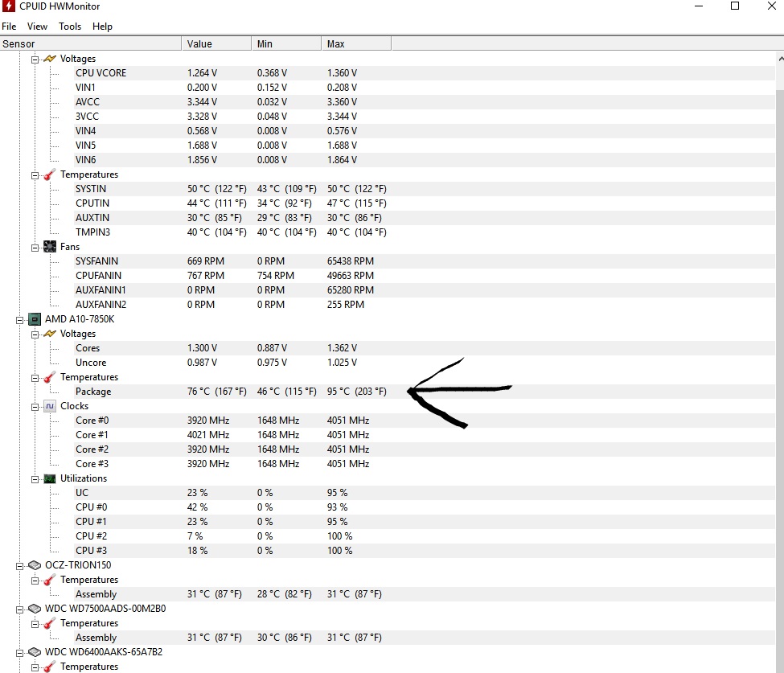The image size is (784, 673).
Task: Collapse the Clocks node
Action: click(x=35, y=407)
